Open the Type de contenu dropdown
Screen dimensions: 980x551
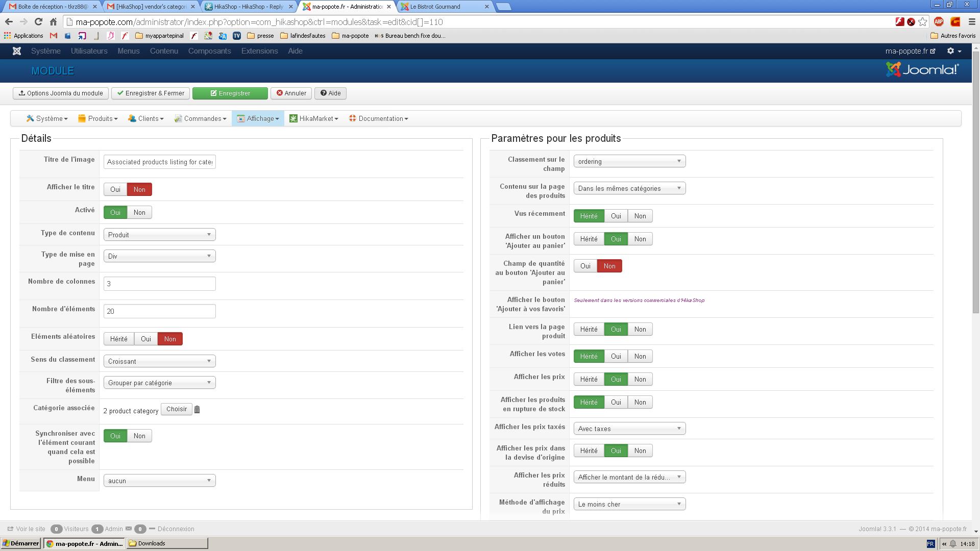(x=159, y=235)
